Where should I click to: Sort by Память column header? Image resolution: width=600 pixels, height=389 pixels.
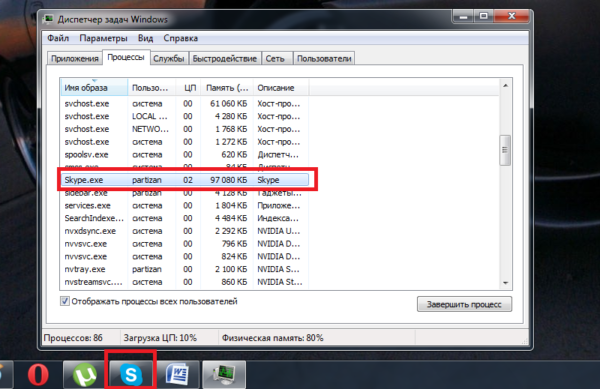point(227,88)
